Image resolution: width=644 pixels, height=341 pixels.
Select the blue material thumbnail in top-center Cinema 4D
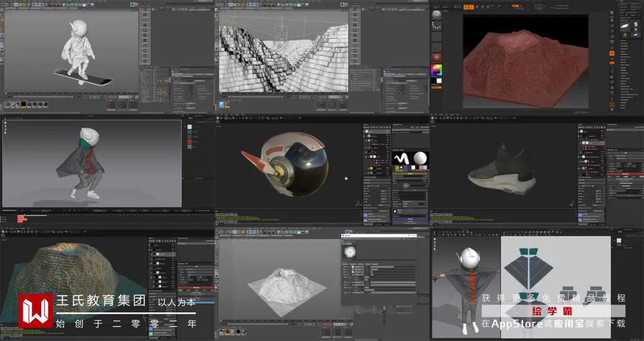[x=222, y=105]
